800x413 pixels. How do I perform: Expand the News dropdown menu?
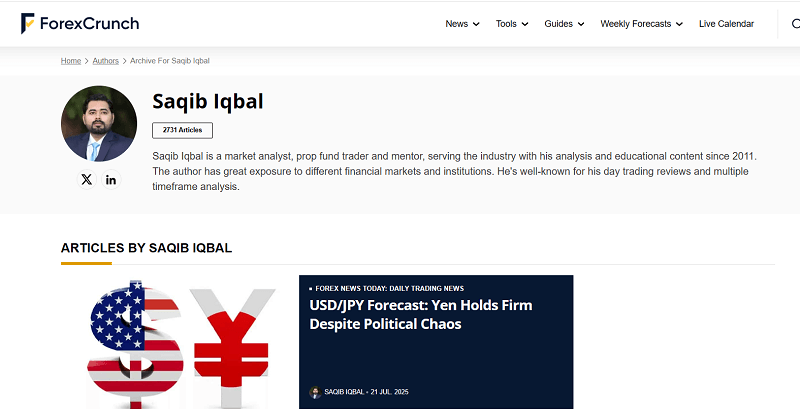[462, 23]
